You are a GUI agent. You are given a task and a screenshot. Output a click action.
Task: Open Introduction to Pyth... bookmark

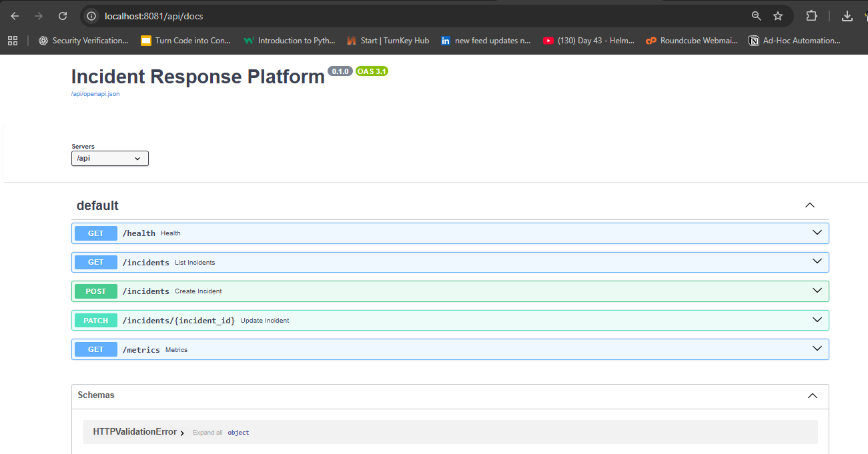click(x=290, y=41)
